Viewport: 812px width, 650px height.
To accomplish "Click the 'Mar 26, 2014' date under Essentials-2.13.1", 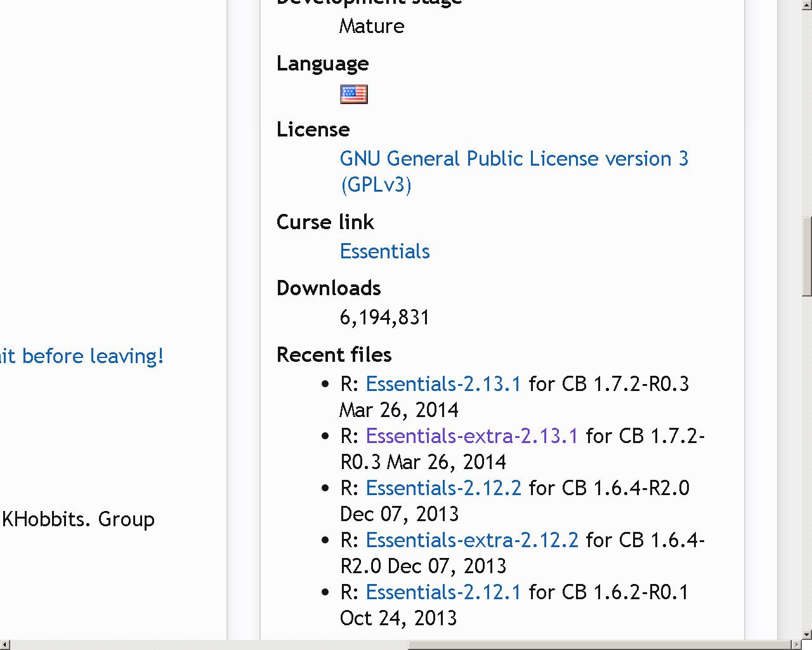I will (x=399, y=410).
